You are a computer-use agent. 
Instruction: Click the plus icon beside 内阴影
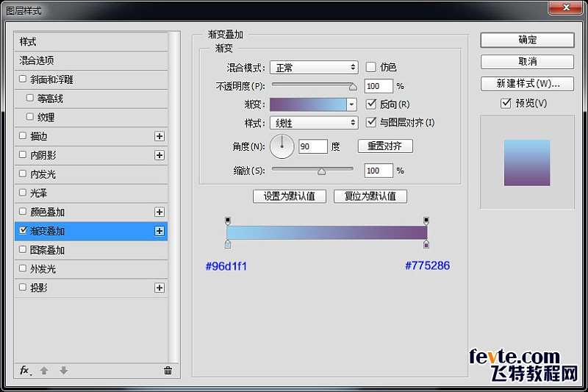pyautogui.click(x=159, y=155)
